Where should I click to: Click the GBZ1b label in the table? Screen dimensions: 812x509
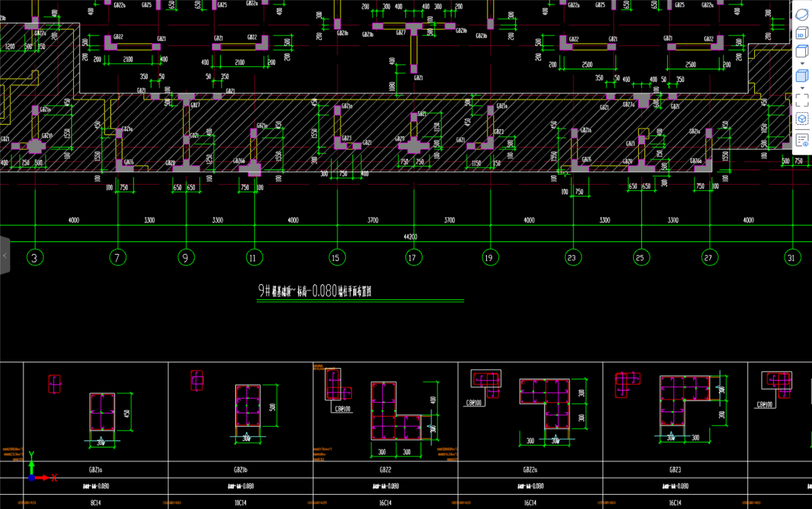[240, 470]
